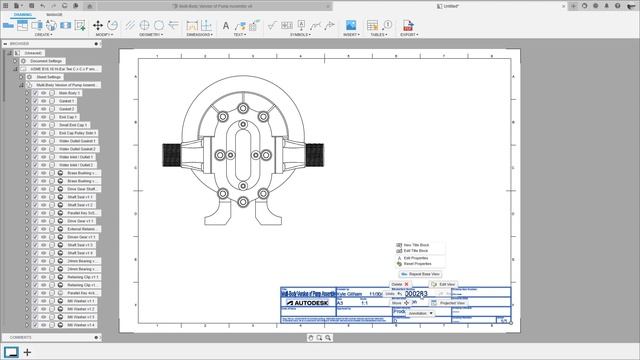Expand the Document Settings tree node
The image size is (640, 360).
(x=15, y=61)
